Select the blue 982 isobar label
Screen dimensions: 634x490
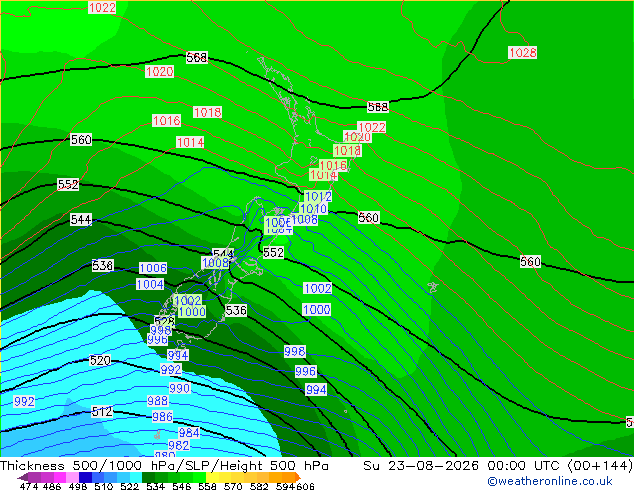[178, 445]
